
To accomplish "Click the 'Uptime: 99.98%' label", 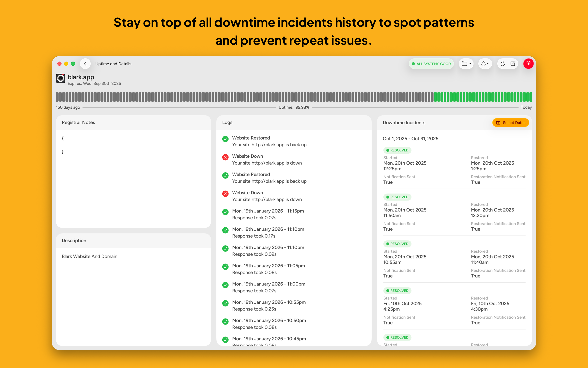I will click(294, 107).
